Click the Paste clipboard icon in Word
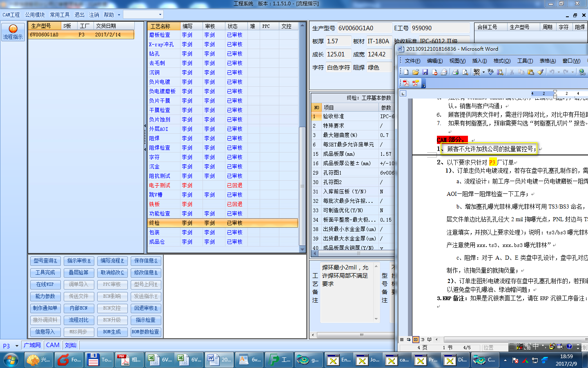 [531, 72]
